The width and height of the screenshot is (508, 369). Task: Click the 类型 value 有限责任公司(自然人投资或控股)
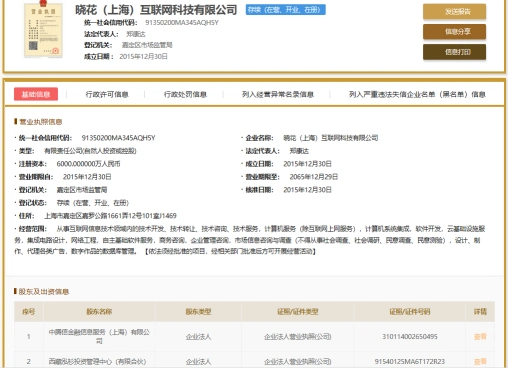click(90, 151)
